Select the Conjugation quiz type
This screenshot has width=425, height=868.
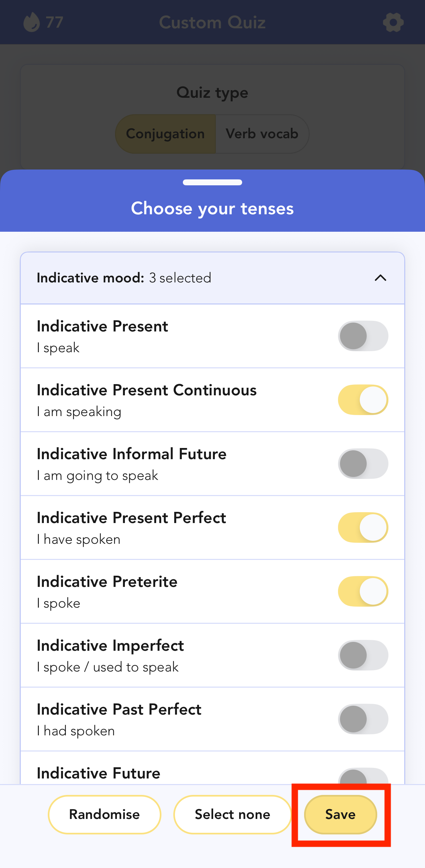coord(165,134)
